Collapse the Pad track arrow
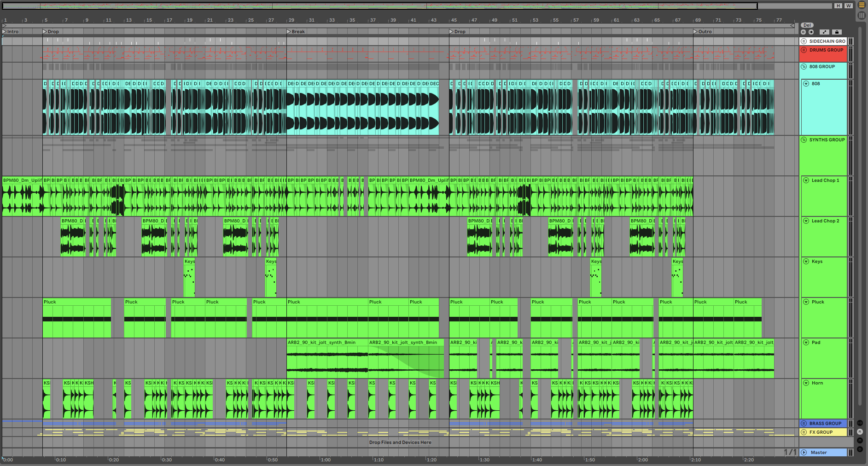Screen dimensions: 868x466 (x=806, y=343)
